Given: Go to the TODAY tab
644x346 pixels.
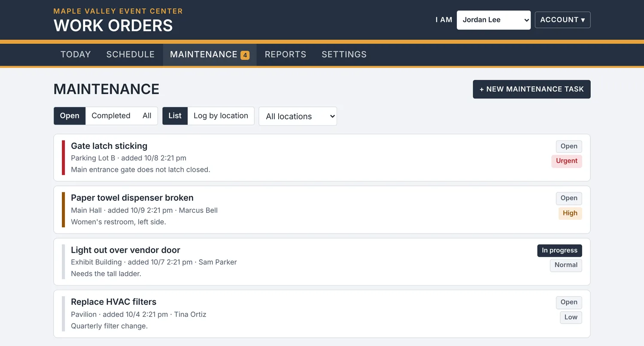Looking at the screenshot, I should pyautogui.click(x=76, y=55).
